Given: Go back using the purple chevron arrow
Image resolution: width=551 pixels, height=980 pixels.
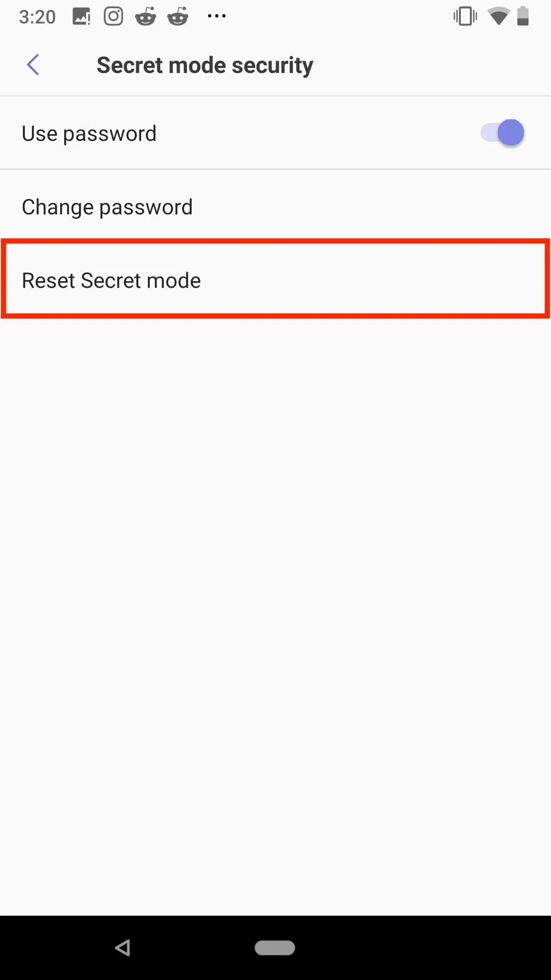Looking at the screenshot, I should tap(33, 65).
